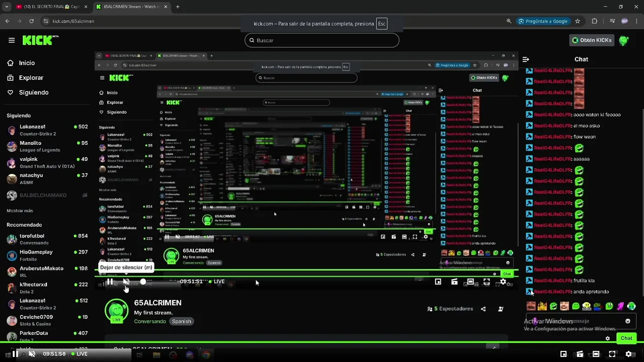Click theater mode icon right of 09:51:51 LIVE
Image resolution: width=644 pixels, height=362 pixels.
pyautogui.click(x=470, y=282)
